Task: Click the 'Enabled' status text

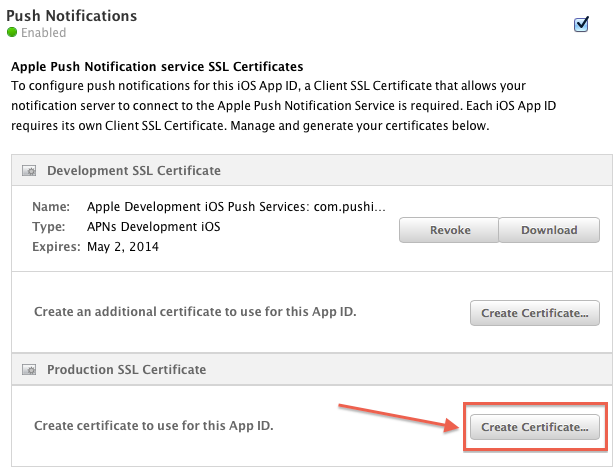Action: click(x=43, y=32)
